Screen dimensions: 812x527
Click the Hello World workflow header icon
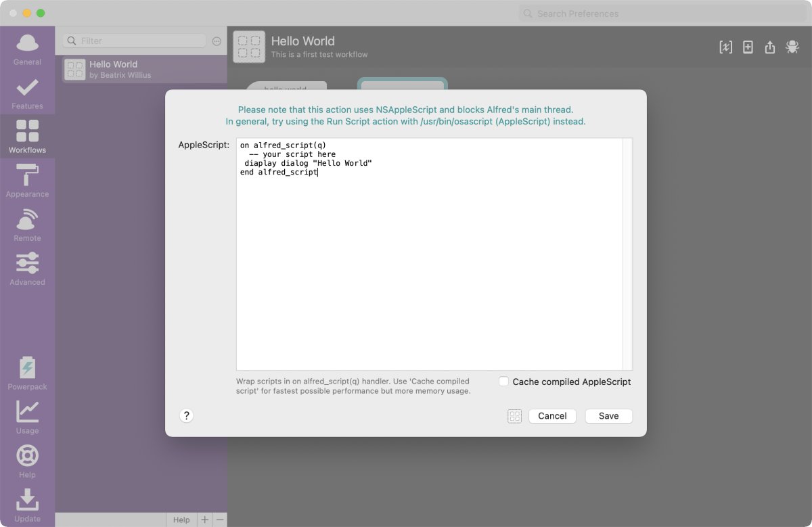coord(249,47)
